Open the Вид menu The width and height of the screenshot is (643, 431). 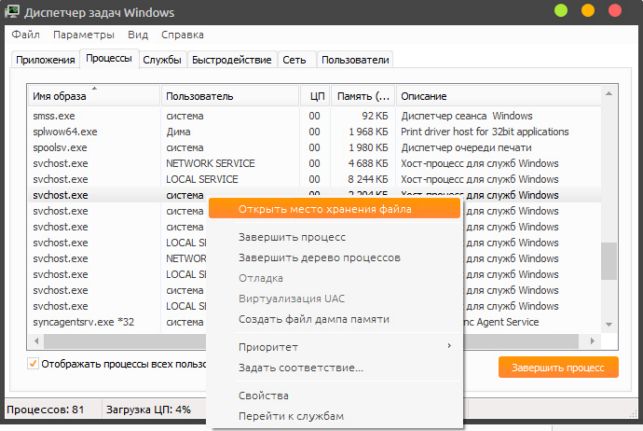point(138,35)
